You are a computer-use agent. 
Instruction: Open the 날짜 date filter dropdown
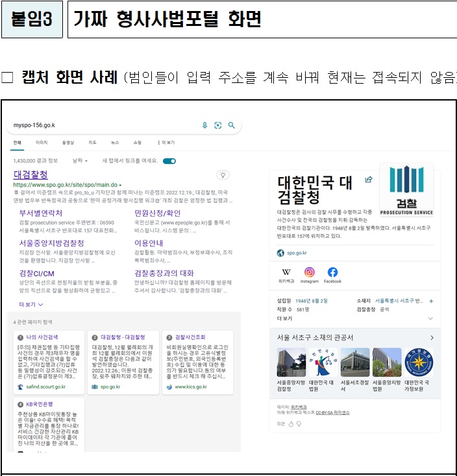pos(80,161)
